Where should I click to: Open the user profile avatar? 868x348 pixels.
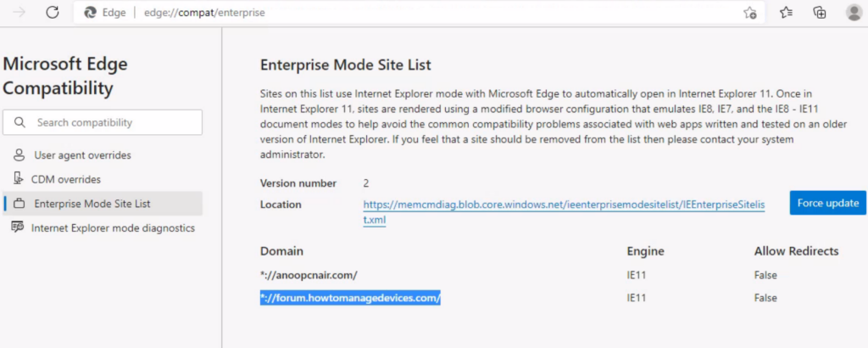pos(854,12)
